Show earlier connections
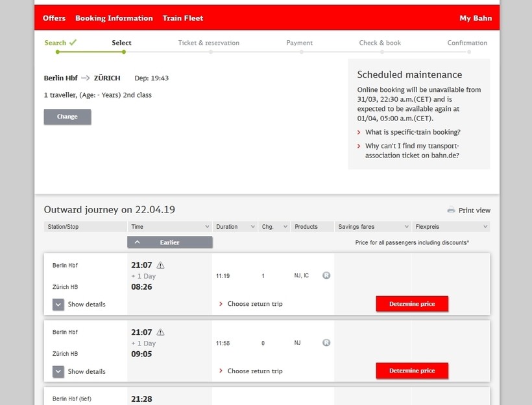The height and width of the screenshot is (405, 532). pyautogui.click(x=170, y=242)
